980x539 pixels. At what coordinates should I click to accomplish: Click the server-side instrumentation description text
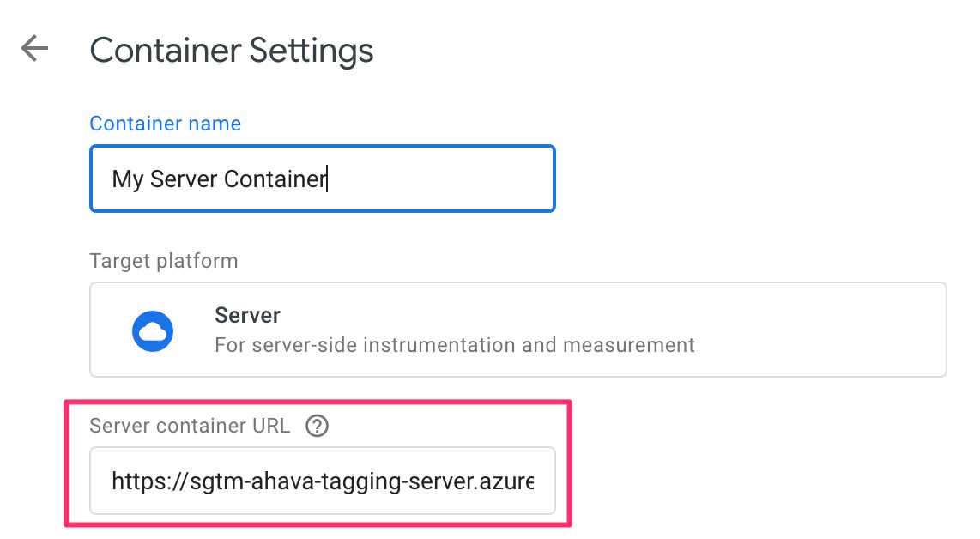(x=454, y=345)
